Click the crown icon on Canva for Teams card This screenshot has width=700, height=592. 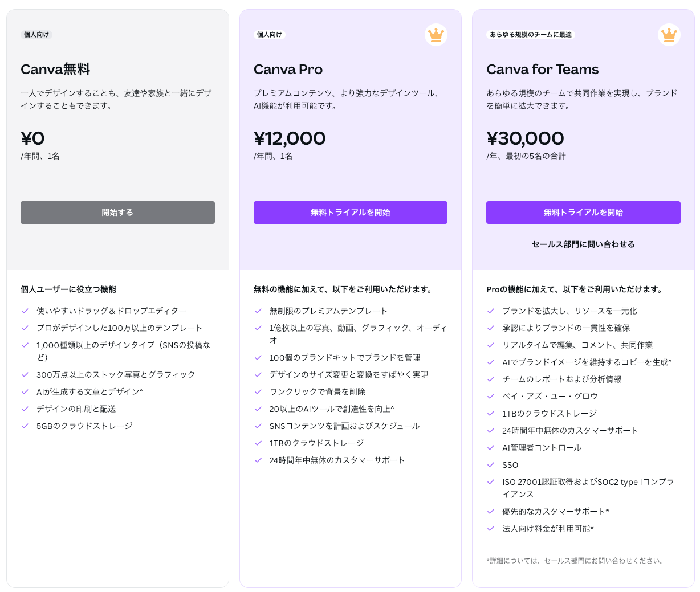[669, 35]
